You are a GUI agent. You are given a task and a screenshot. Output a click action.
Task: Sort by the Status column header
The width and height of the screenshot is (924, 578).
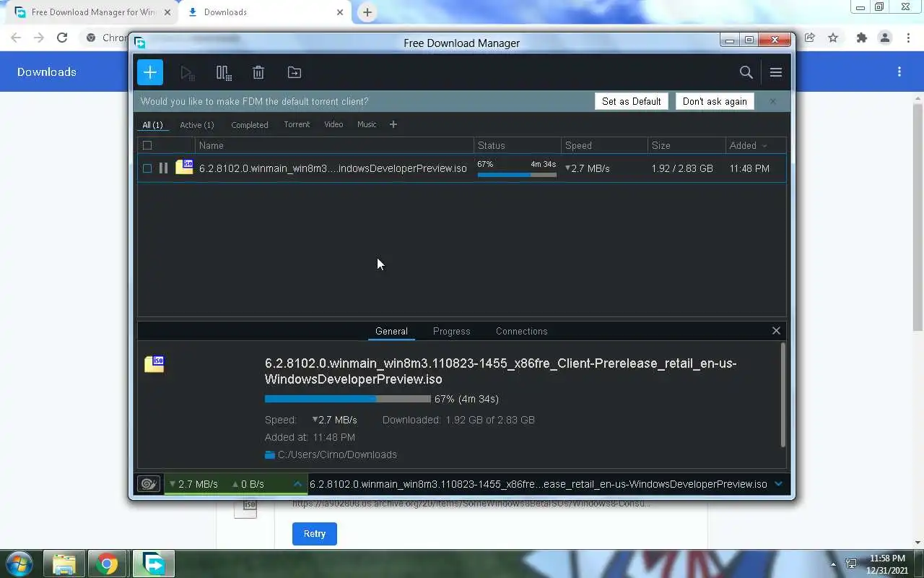(x=517, y=145)
